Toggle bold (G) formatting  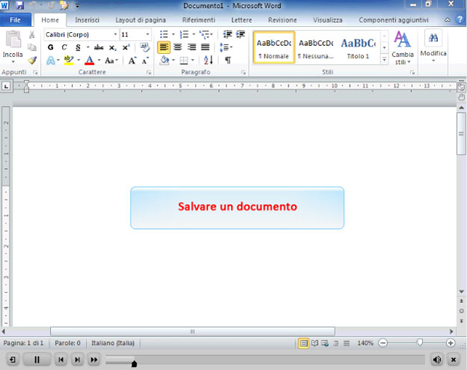(51, 47)
